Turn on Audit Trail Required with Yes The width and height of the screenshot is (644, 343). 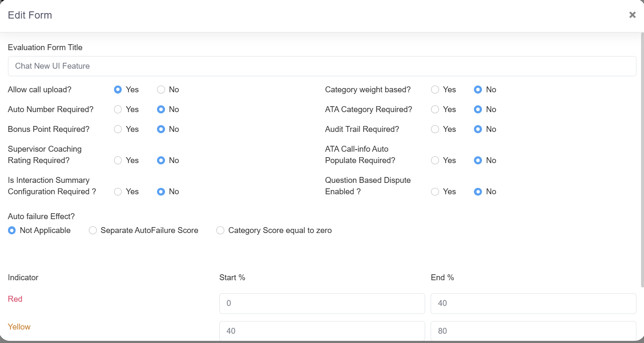[x=435, y=129]
